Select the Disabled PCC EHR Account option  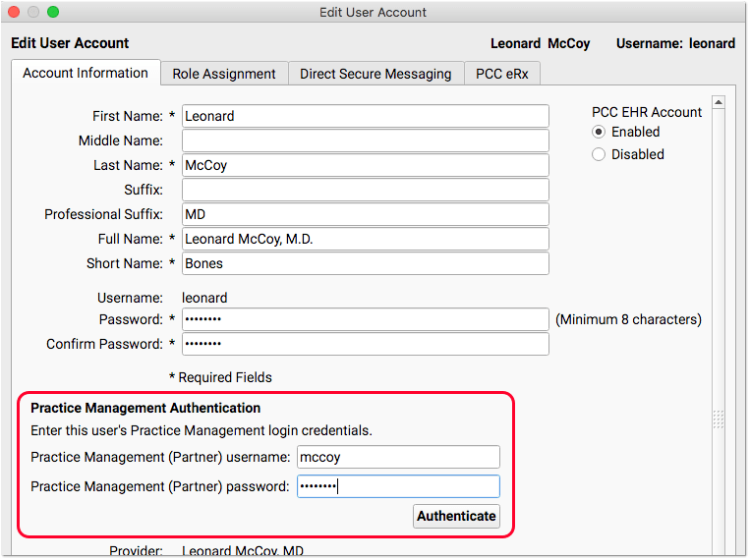tap(599, 154)
